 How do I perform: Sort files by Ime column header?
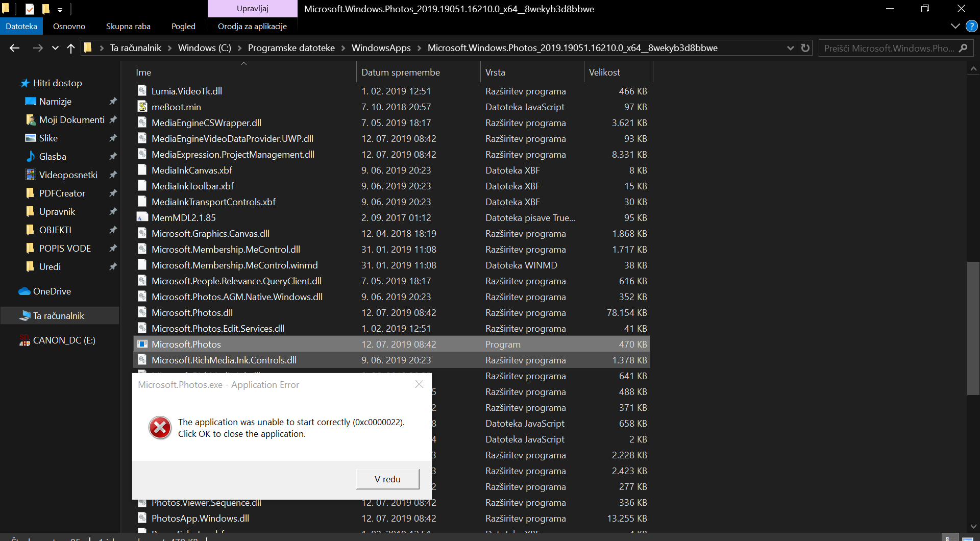[244, 72]
